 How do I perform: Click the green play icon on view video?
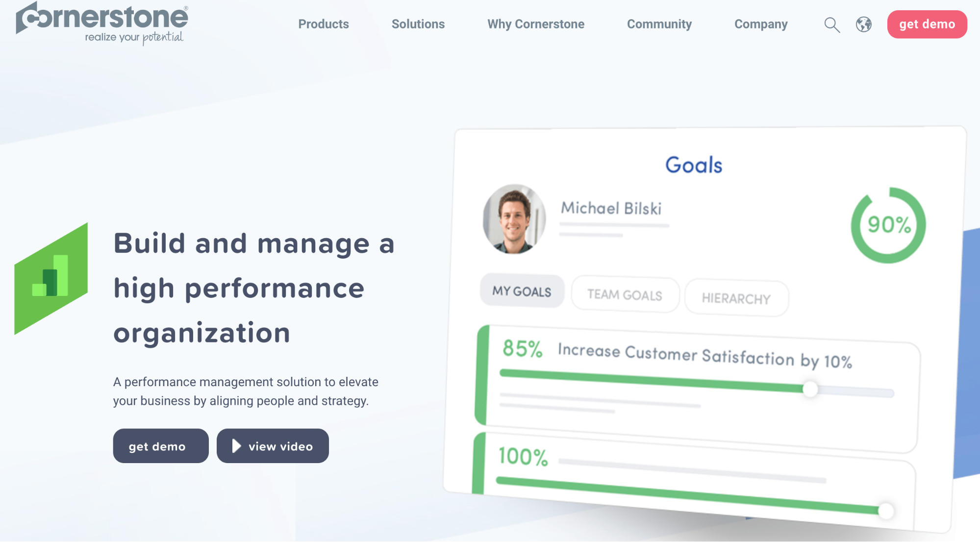point(236,445)
